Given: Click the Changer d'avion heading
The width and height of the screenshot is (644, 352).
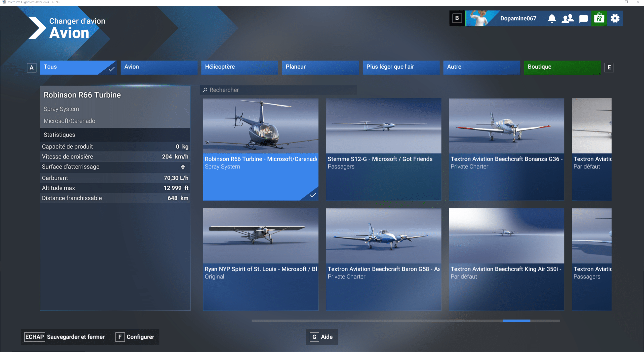Looking at the screenshot, I should [x=77, y=21].
